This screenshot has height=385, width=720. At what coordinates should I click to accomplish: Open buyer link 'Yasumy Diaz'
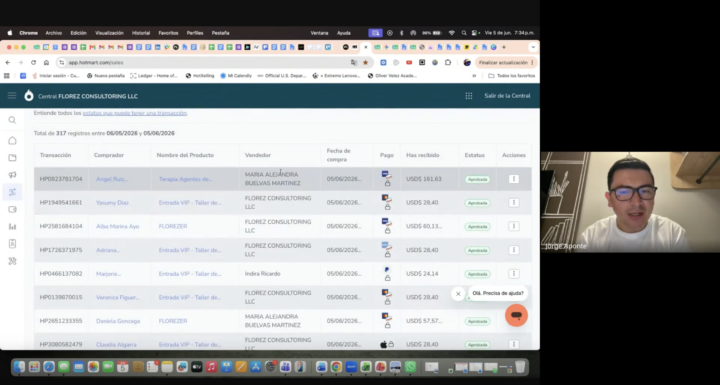pyautogui.click(x=112, y=203)
